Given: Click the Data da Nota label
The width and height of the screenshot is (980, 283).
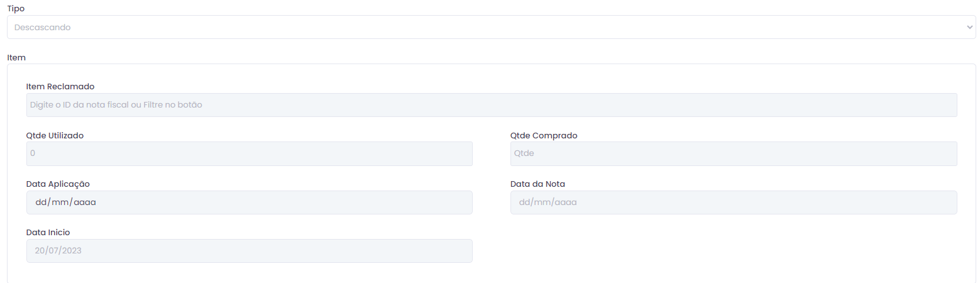Looking at the screenshot, I should 537,184.
